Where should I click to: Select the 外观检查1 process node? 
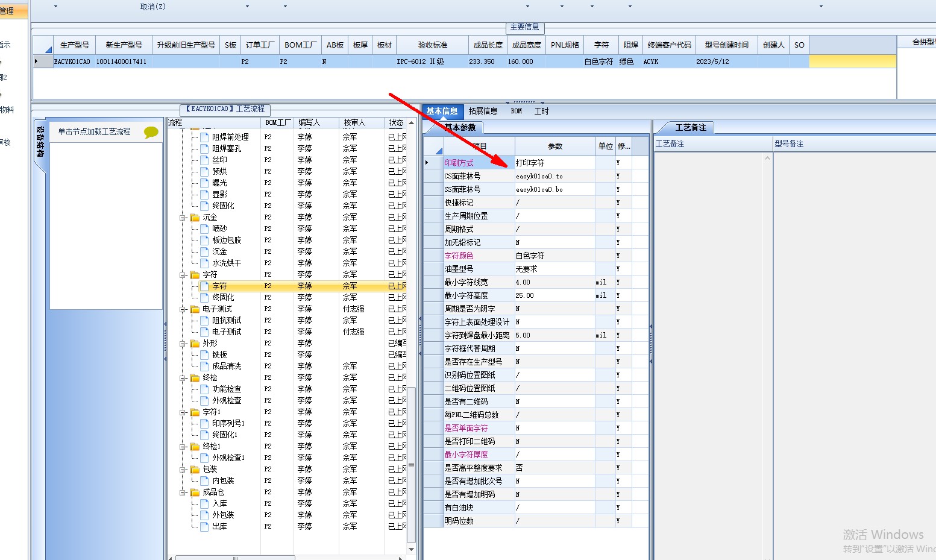tap(228, 458)
